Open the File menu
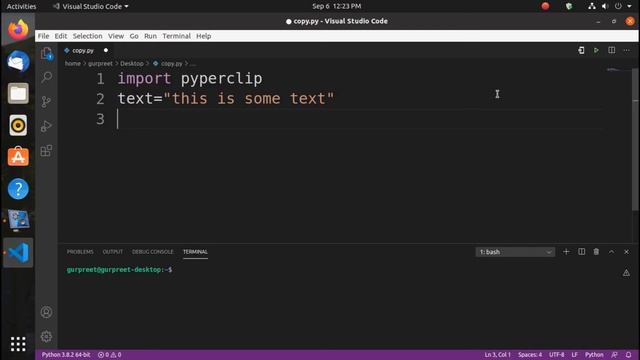Image resolution: width=640 pixels, height=360 pixels. tap(43, 36)
